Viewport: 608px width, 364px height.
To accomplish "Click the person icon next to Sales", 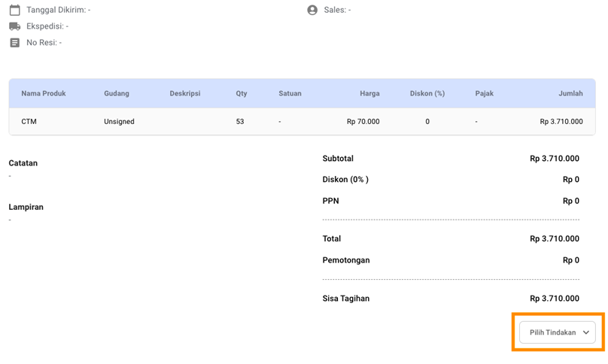I will coord(312,11).
